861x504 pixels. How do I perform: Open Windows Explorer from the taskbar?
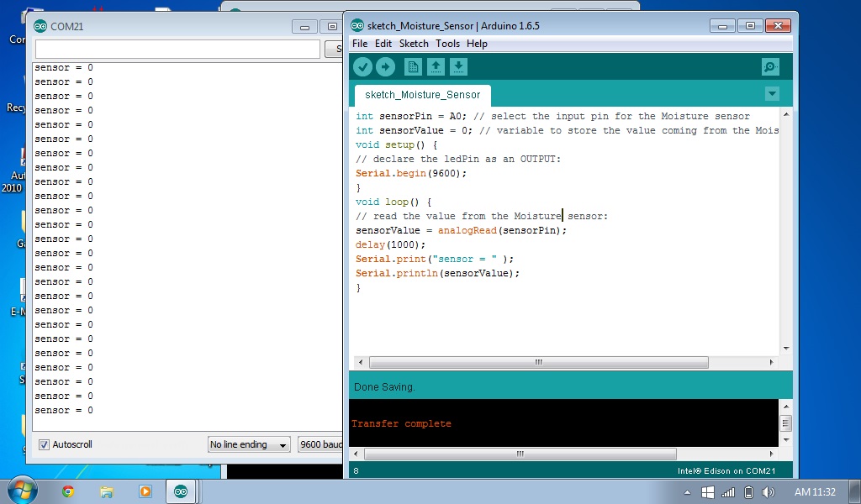(107, 491)
